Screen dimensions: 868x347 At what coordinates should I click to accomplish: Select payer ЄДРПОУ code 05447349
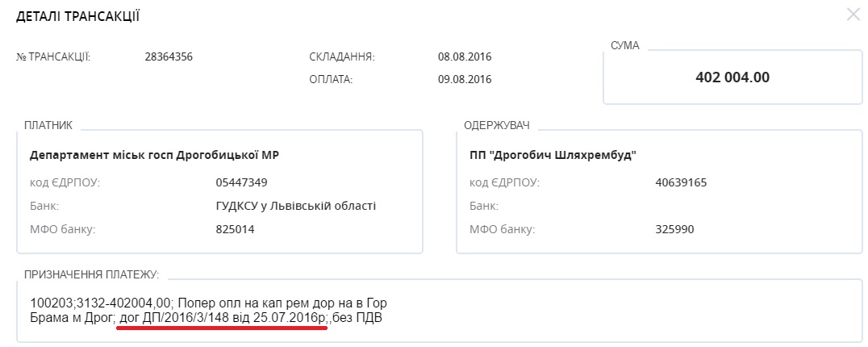pos(236,182)
